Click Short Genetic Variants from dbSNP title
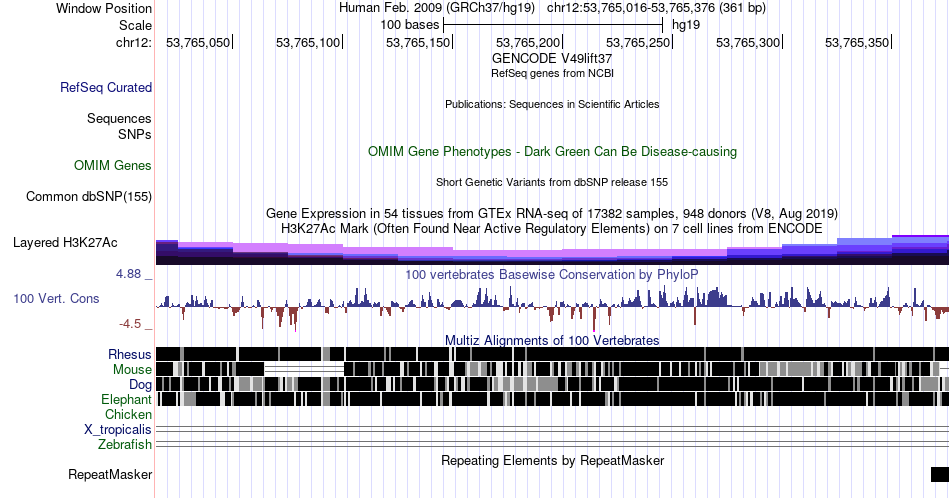The image size is (950, 498). tap(552, 182)
